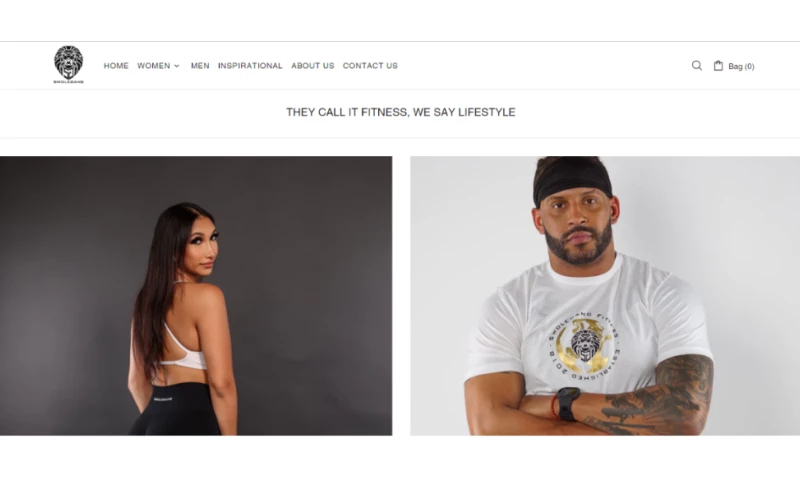This screenshot has height=480, width=800.
Task: Click the woman's black leggings
Action: 176,409
